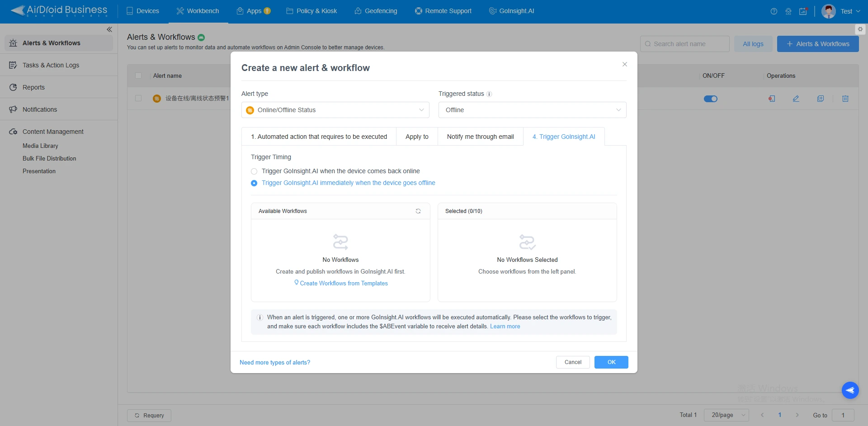The image size is (868, 426).
Task: Open the Learn more link
Action: coord(505,327)
